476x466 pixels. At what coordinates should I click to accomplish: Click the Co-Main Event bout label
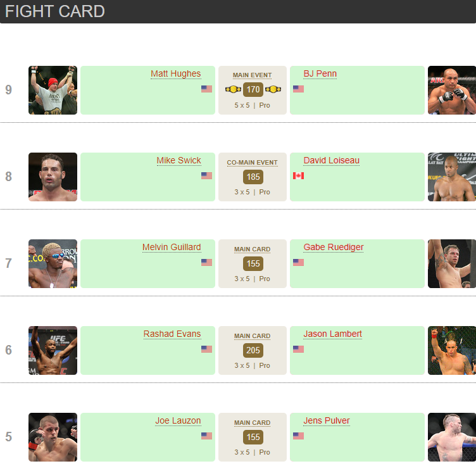click(252, 163)
